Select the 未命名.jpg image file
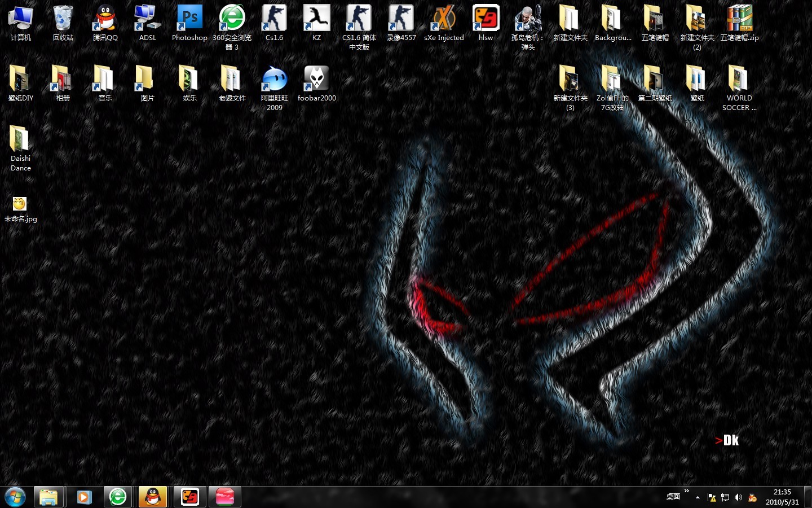 [21, 209]
